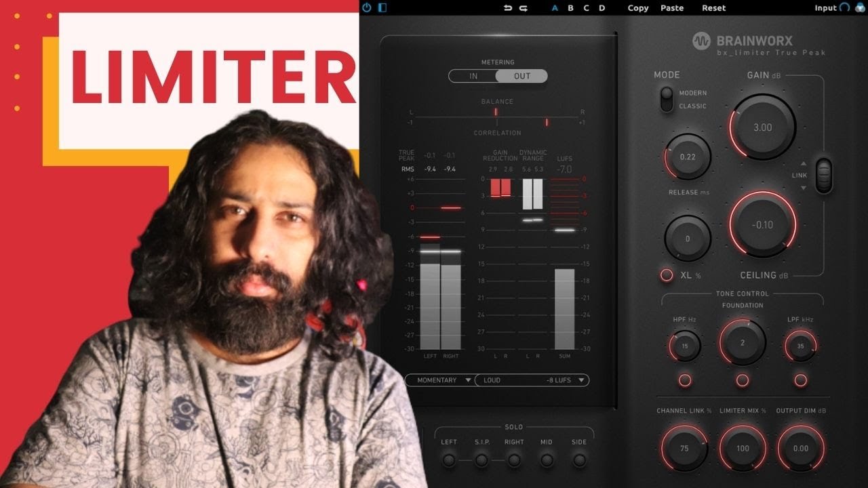Select settings slot A
This screenshot has height=488, width=868.
[x=555, y=8]
